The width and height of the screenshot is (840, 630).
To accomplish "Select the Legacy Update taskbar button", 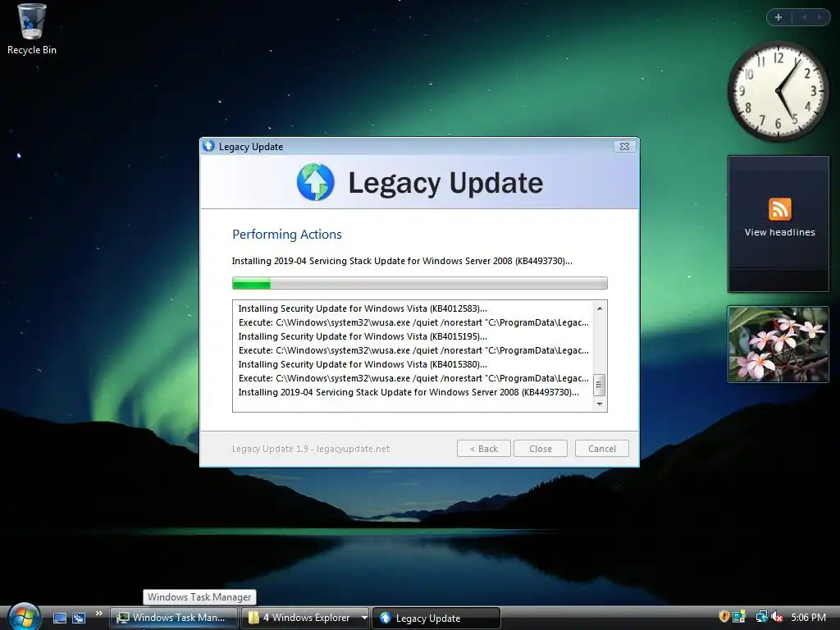I will point(436,618).
